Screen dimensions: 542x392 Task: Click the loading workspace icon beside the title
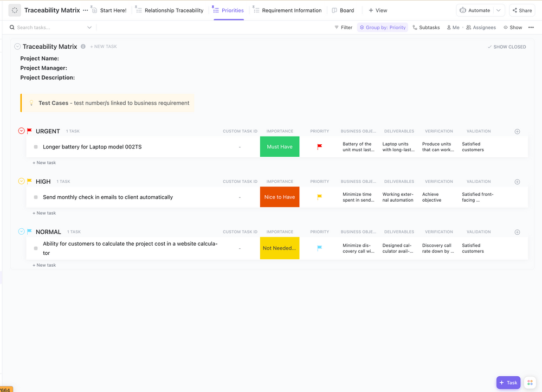coord(15,10)
